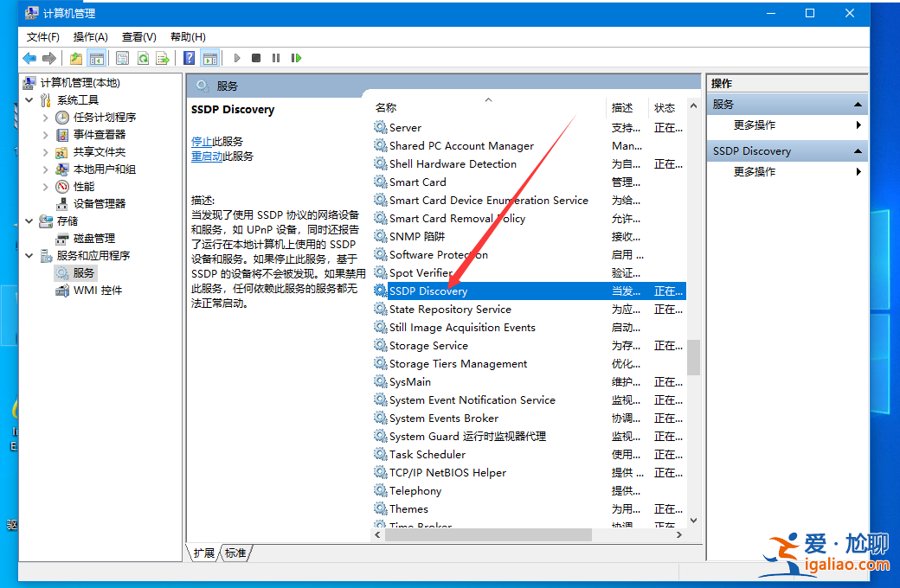
Task: Click the forward navigation arrow
Action: click(x=51, y=58)
